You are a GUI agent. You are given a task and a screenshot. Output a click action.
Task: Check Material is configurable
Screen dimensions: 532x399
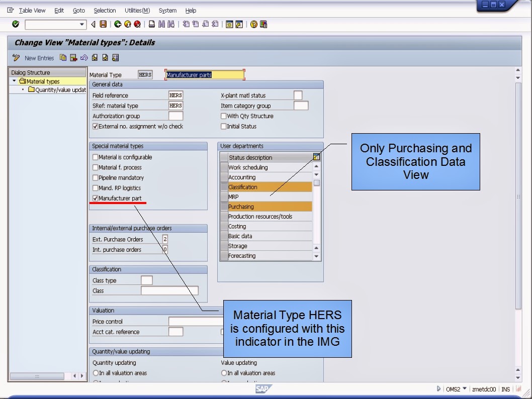click(x=96, y=157)
